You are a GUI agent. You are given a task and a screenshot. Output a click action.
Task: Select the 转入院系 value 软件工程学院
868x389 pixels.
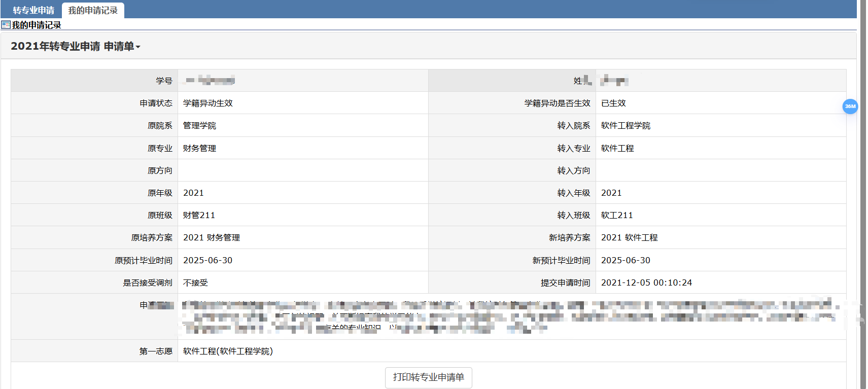coord(626,125)
